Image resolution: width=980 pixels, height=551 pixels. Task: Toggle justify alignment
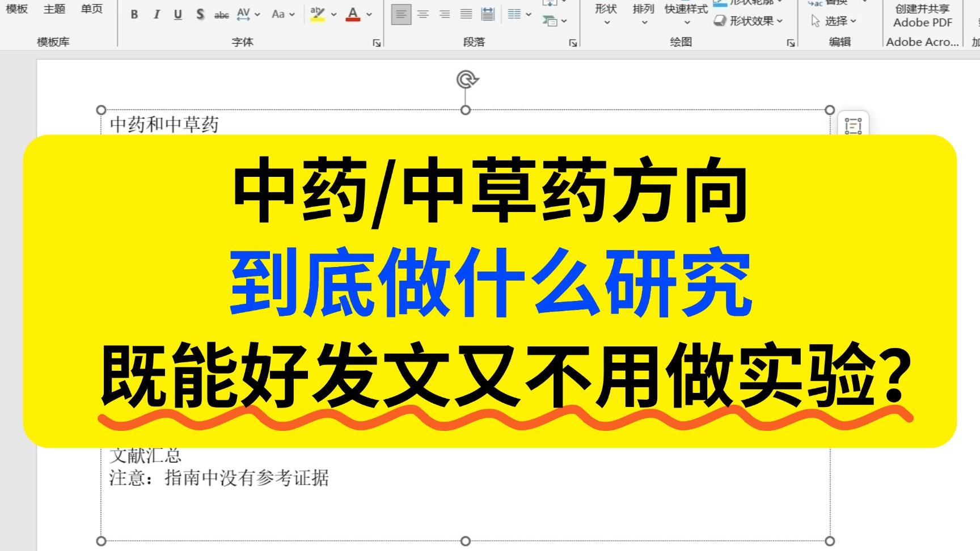click(x=466, y=14)
